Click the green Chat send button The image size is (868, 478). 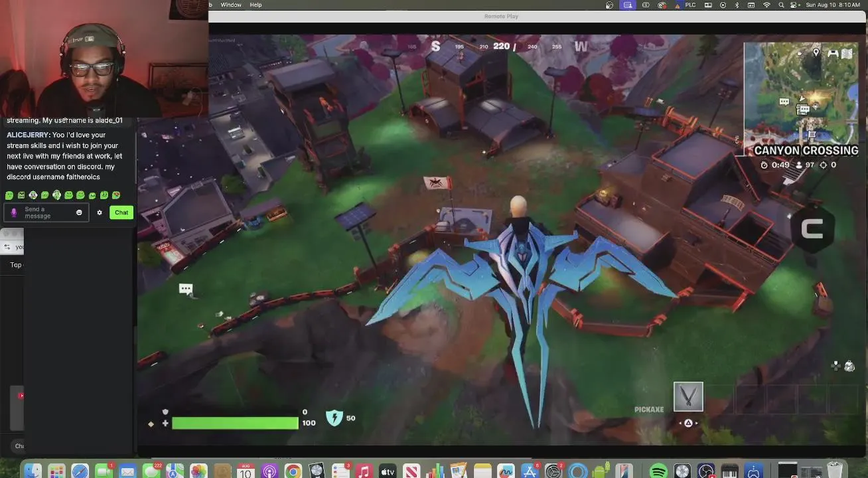pyautogui.click(x=121, y=212)
